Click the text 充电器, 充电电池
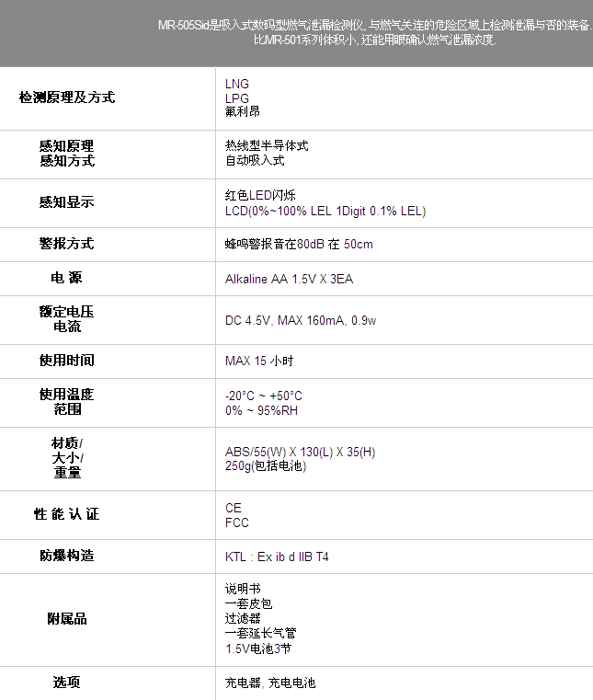Screen dimensions: 593x700 tap(270, 683)
